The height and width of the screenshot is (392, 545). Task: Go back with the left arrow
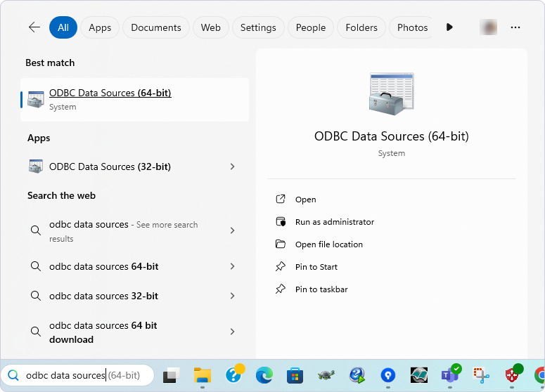[34, 27]
